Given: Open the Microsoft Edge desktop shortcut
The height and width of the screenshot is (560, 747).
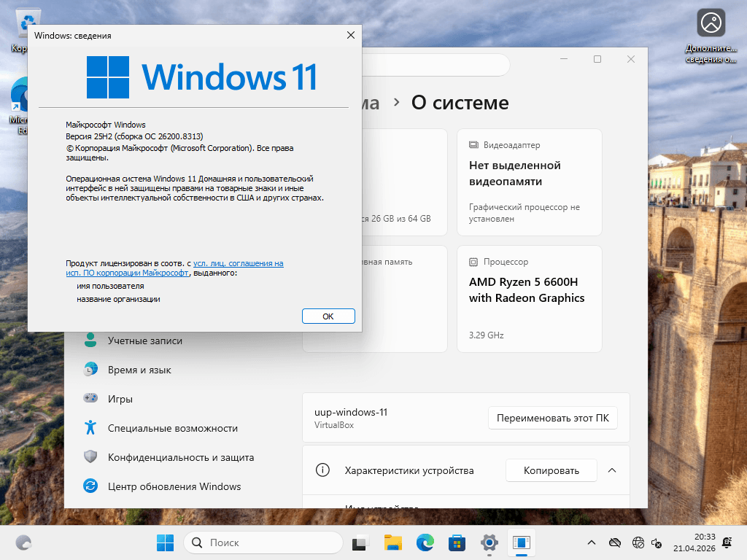Looking at the screenshot, I should pyautogui.click(x=22, y=95).
